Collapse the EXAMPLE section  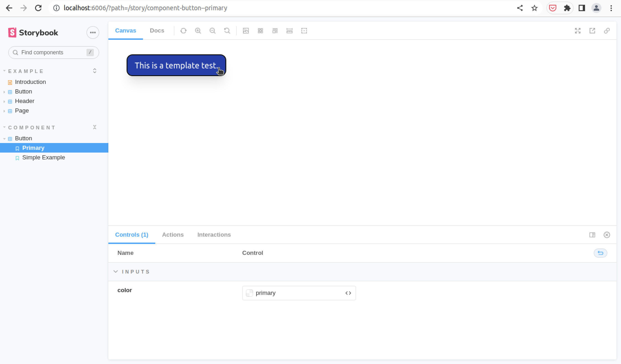[x=26, y=71]
